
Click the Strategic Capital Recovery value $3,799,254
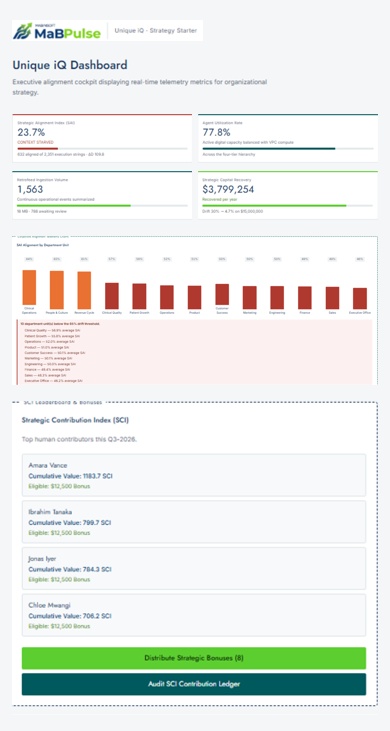coord(228,189)
